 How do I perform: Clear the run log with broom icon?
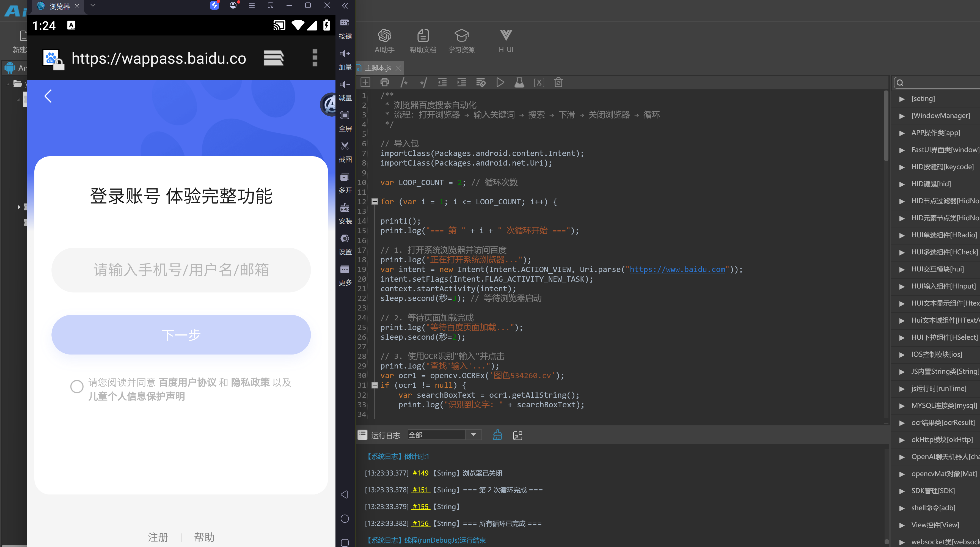497,435
